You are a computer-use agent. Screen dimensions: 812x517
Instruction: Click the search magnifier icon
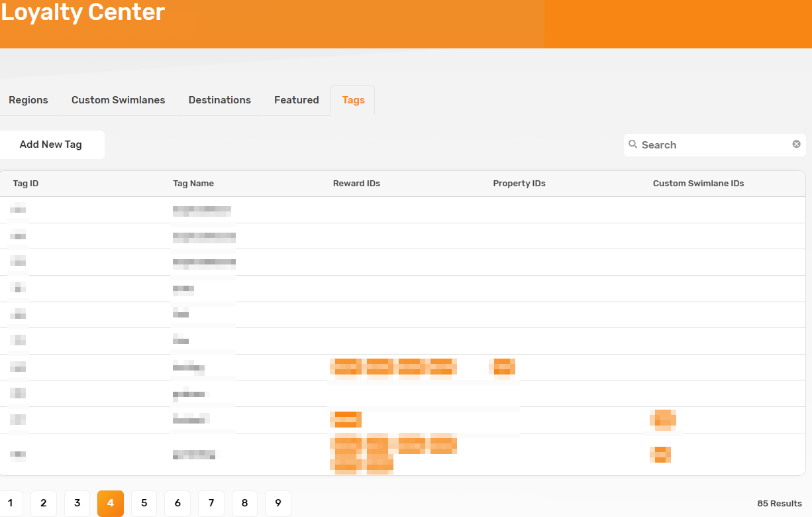click(x=633, y=144)
